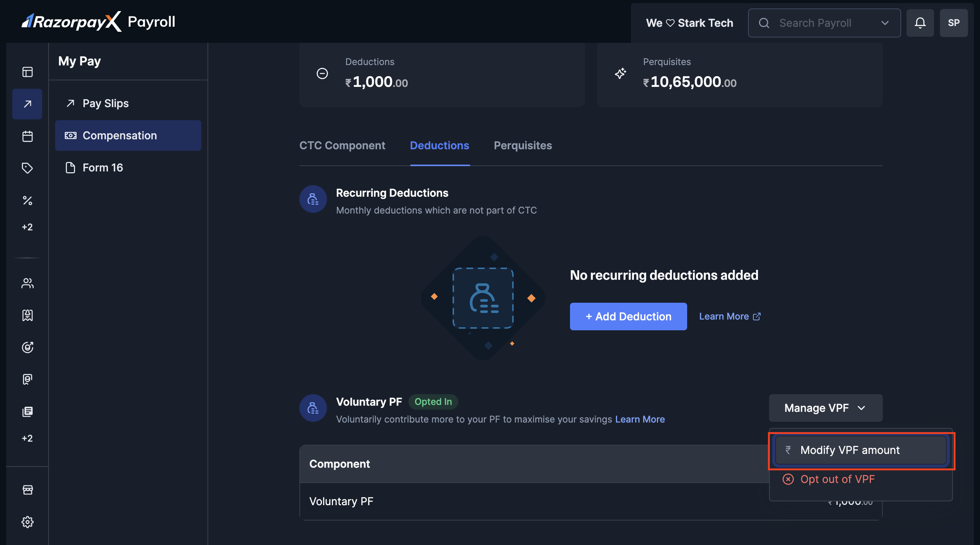Switch to the Perquisites tab
Viewport: 980px width, 545px height.
[523, 145]
